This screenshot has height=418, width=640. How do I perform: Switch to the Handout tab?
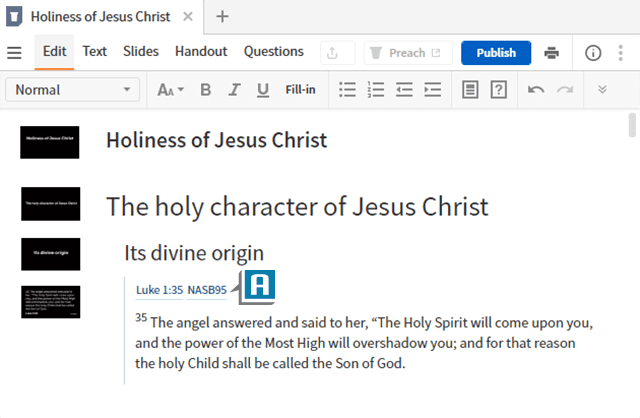coord(201,52)
